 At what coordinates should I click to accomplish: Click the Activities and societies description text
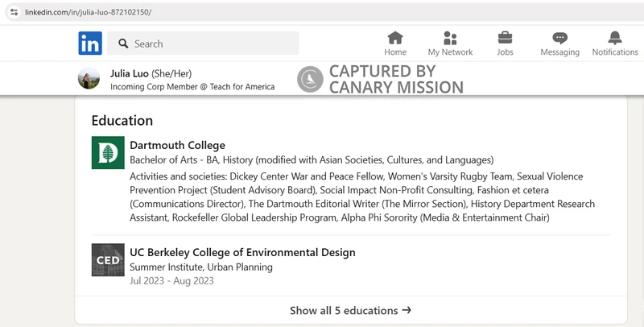[362, 197]
